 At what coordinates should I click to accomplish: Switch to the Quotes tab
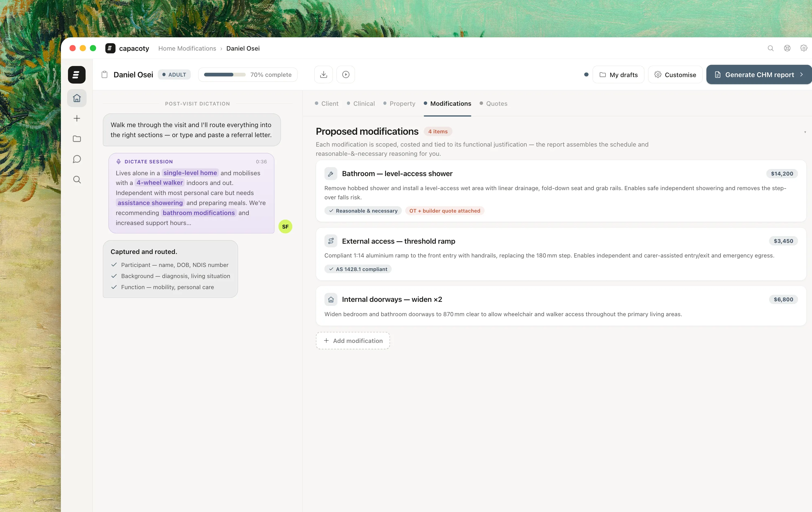(493, 104)
